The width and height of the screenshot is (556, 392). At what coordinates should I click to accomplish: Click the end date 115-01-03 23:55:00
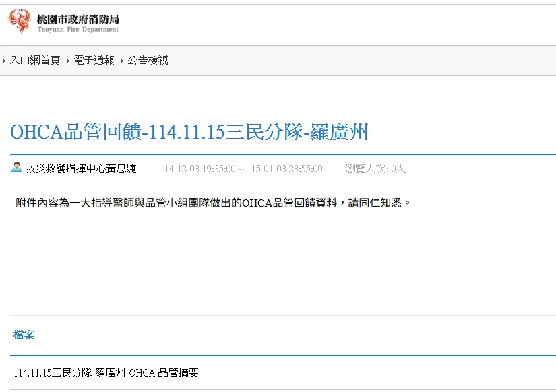pyautogui.click(x=284, y=169)
